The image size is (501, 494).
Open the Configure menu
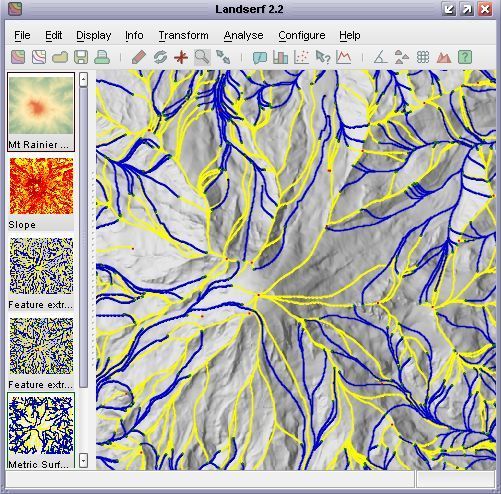pyautogui.click(x=302, y=36)
